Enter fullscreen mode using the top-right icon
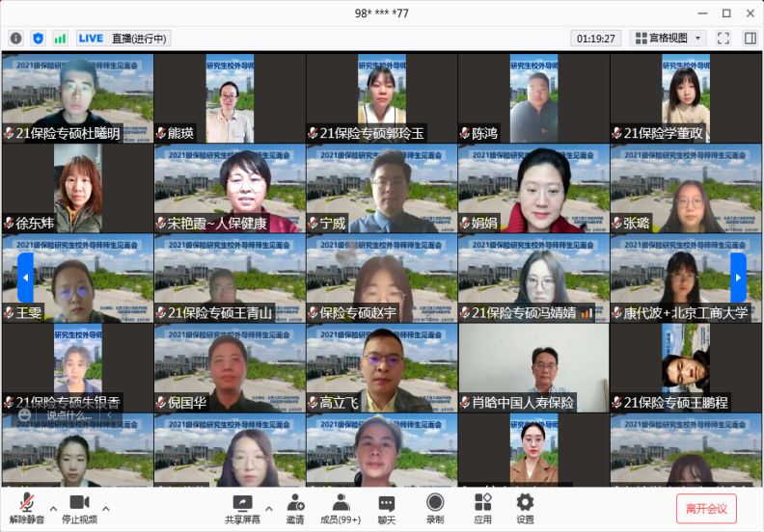Image resolution: width=764 pixels, height=532 pixels. pos(723,39)
